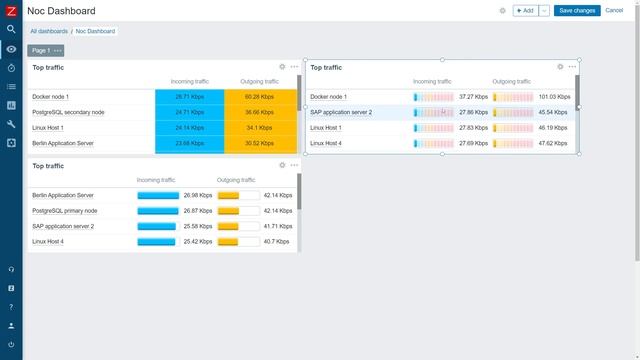Image resolution: width=640 pixels, height=360 pixels.
Task: Click Docker node 1 in top-left widget
Action: [x=51, y=97]
